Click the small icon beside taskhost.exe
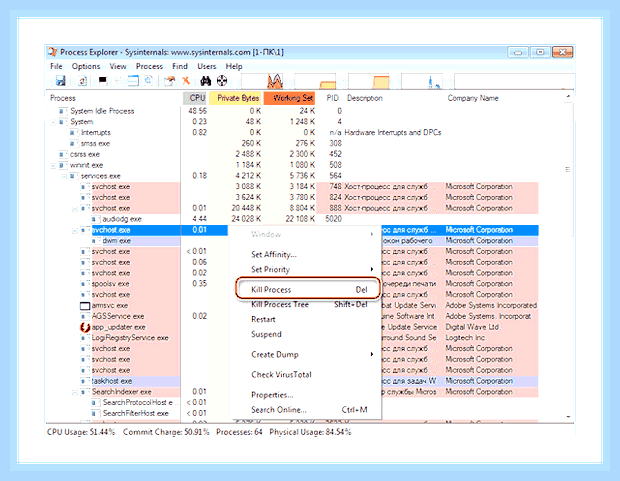Image resolution: width=620 pixels, height=481 pixels. (84, 381)
